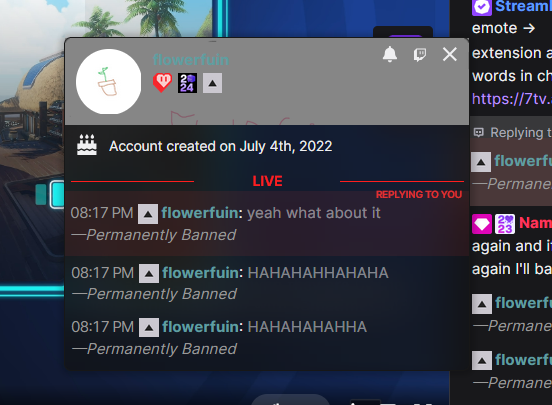Open the https://7tv link in chat
Image resolution: width=552 pixels, height=405 pixels.
(512, 99)
